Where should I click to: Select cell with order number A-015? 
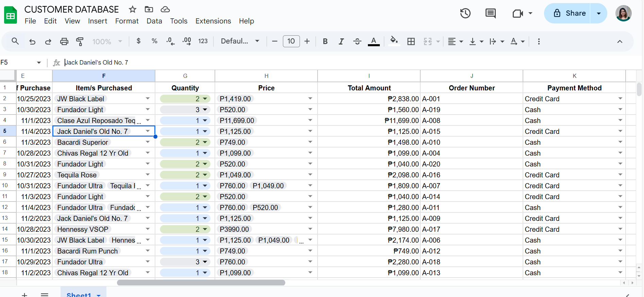[x=472, y=131]
